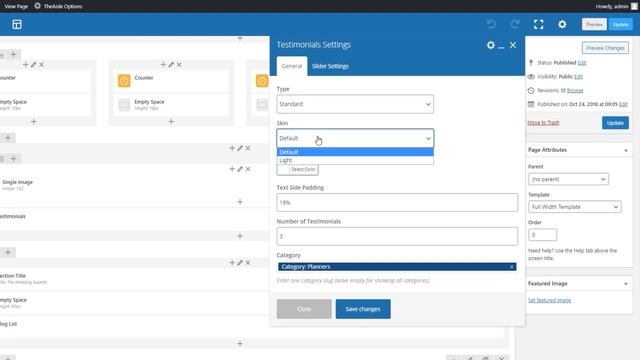640x360 pixels.
Task: Click the Save changes button
Action: [x=363, y=309]
